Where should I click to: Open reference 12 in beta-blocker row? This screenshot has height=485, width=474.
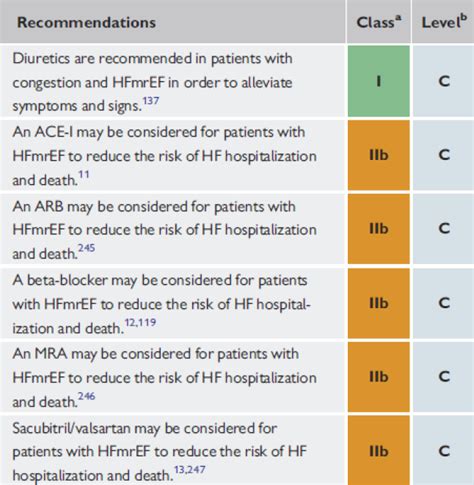(x=130, y=322)
